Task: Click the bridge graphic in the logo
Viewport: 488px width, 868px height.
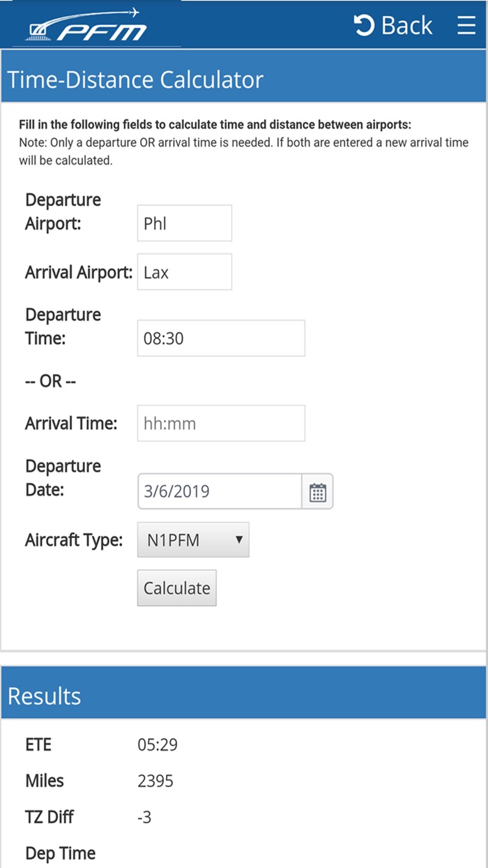Action: click(x=38, y=29)
